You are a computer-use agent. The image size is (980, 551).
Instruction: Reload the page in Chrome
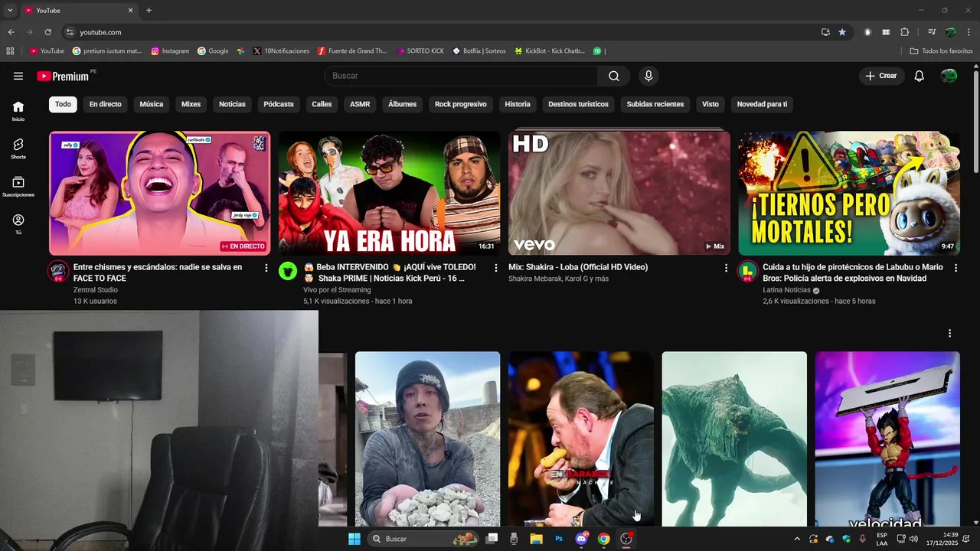point(47,32)
